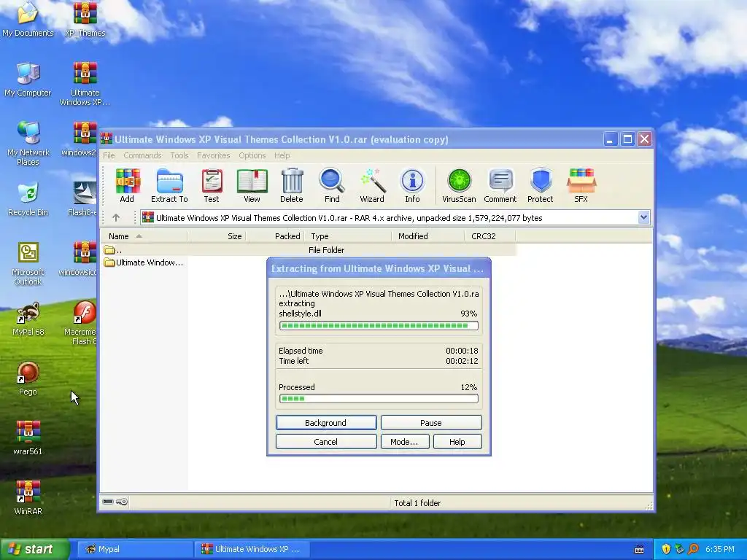This screenshot has width=747, height=560.
Task: Click the drive icon in status bar
Action: pyautogui.click(x=108, y=502)
